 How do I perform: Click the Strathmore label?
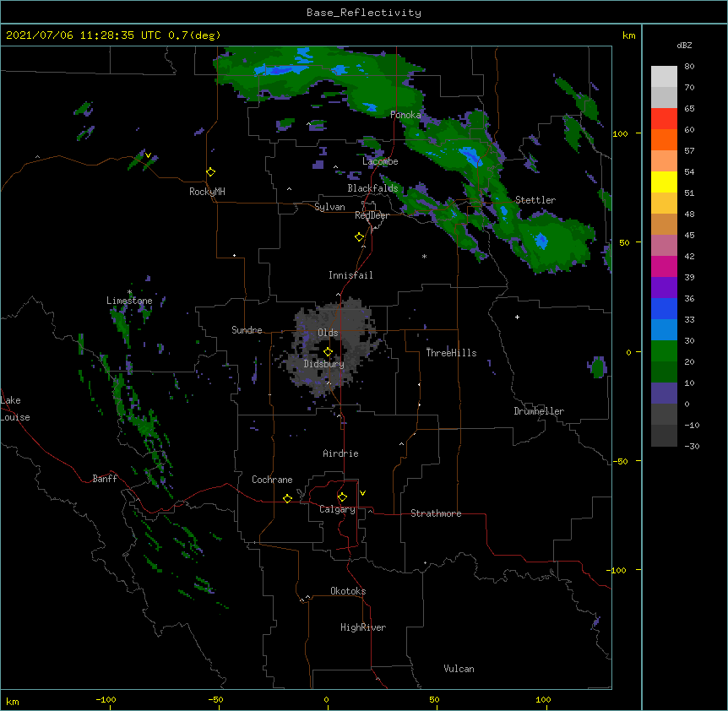pos(436,513)
